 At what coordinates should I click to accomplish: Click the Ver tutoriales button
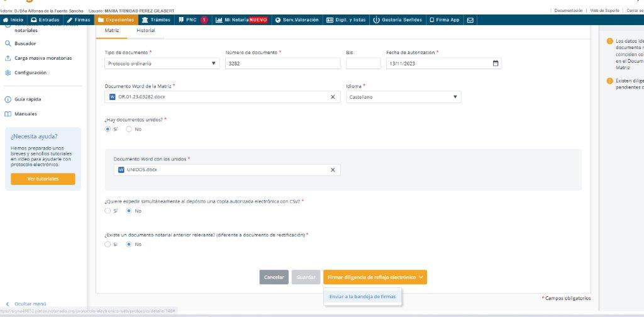tap(43, 179)
